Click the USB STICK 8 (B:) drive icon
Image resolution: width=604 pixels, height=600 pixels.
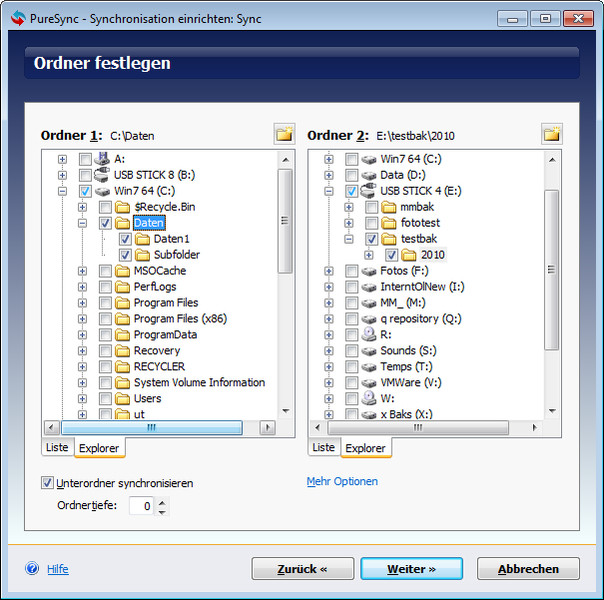(102, 175)
